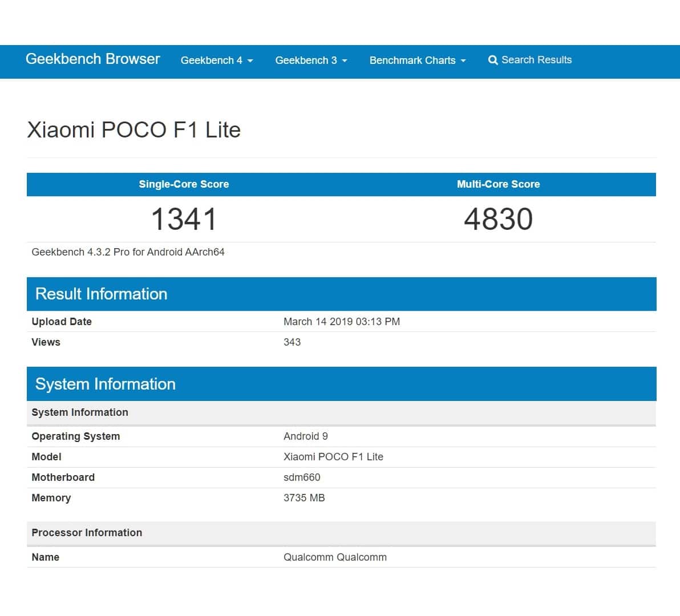Click the Xiaomi POCO F1 Lite page title
This screenshot has height=616, width=680.
134,130
